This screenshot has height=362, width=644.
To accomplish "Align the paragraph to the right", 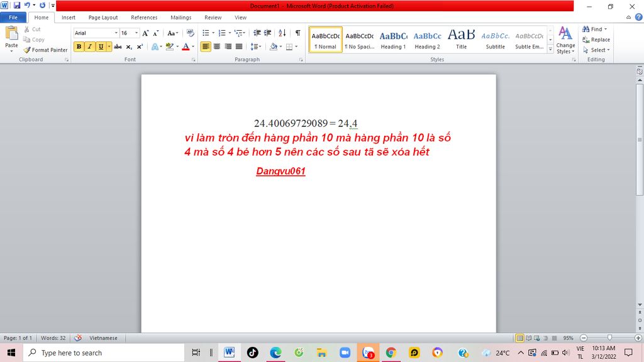I will [x=228, y=47].
